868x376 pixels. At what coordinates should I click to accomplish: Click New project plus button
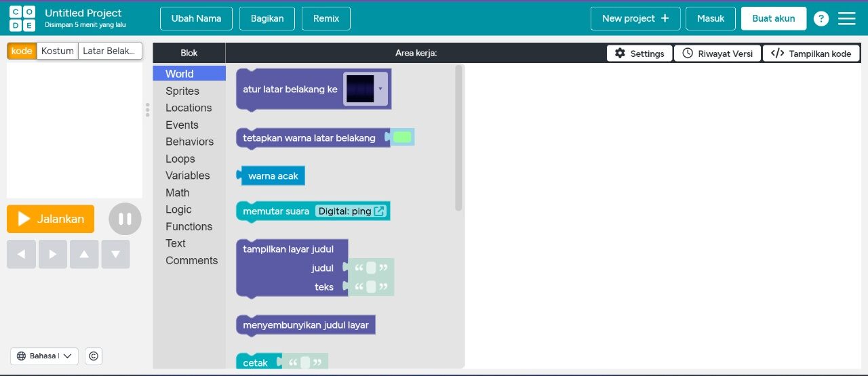point(635,19)
